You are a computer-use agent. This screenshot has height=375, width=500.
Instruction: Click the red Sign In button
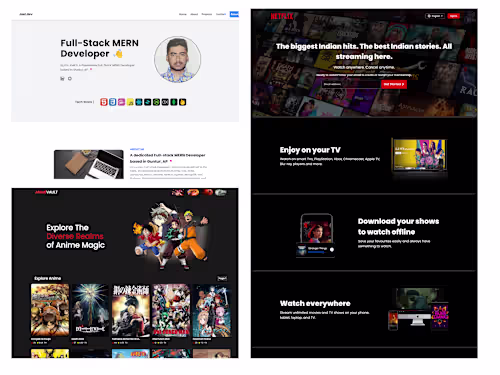tap(454, 16)
